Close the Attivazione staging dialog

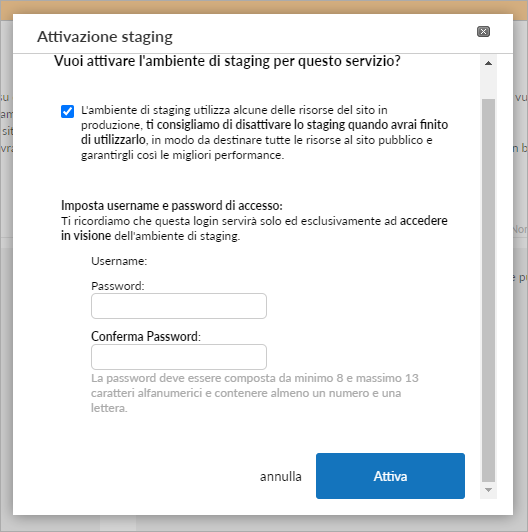(x=483, y=32)
